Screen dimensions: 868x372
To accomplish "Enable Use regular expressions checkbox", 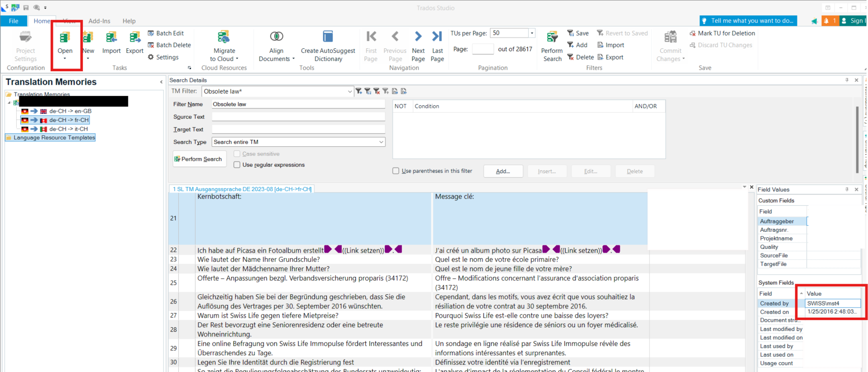I will pos(237,165).
